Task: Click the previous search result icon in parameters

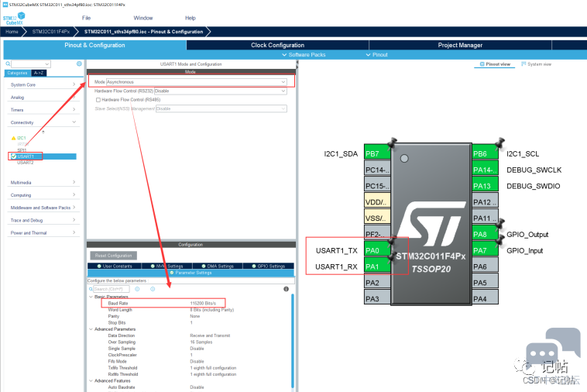Action: pyautogui.click(x=137, y=289)
